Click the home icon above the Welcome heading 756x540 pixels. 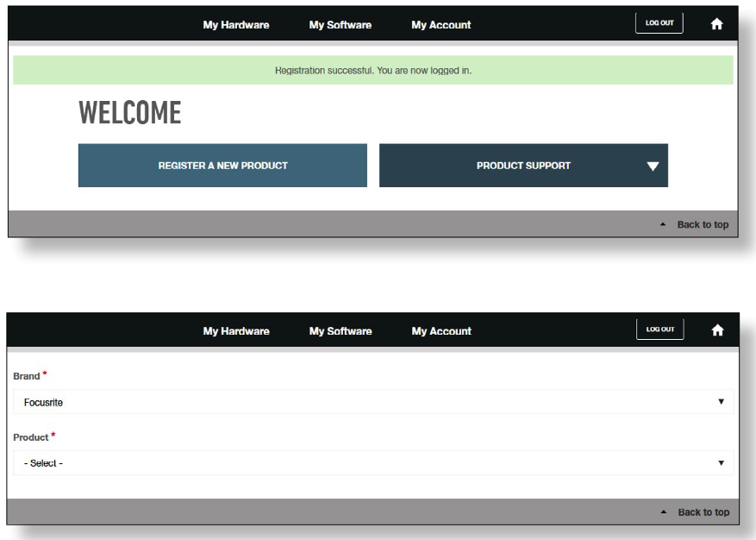(716, 24)
